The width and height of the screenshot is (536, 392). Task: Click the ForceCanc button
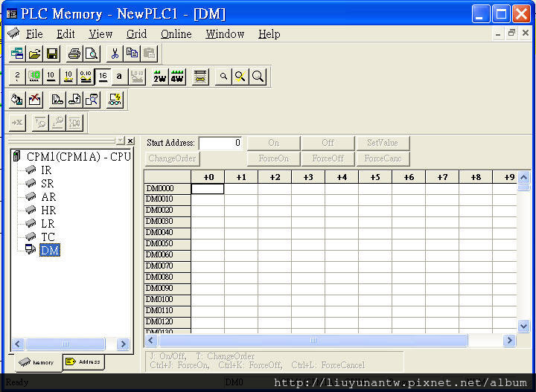click(x=383, y=158)
